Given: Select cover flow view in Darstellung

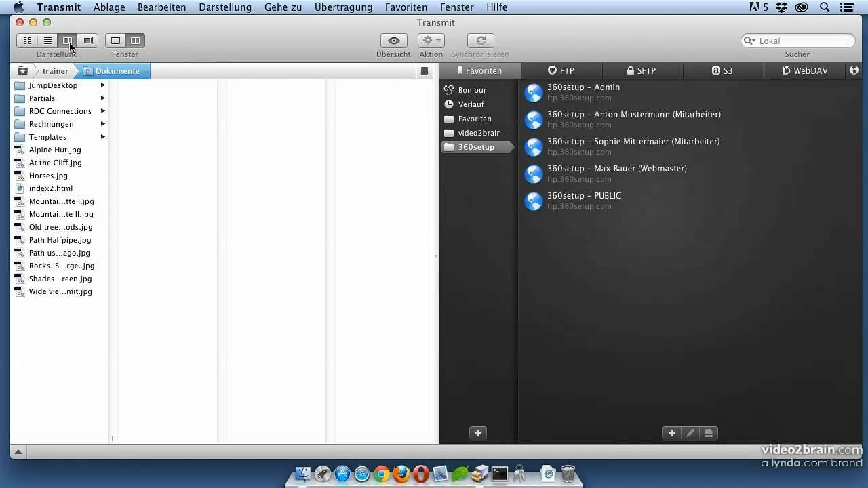Looking at the screenshot, I should coord(87,41).
